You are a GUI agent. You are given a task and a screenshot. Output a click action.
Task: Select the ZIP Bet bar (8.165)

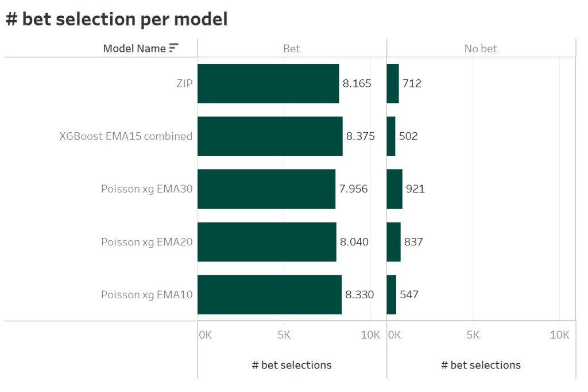(268, 83)
